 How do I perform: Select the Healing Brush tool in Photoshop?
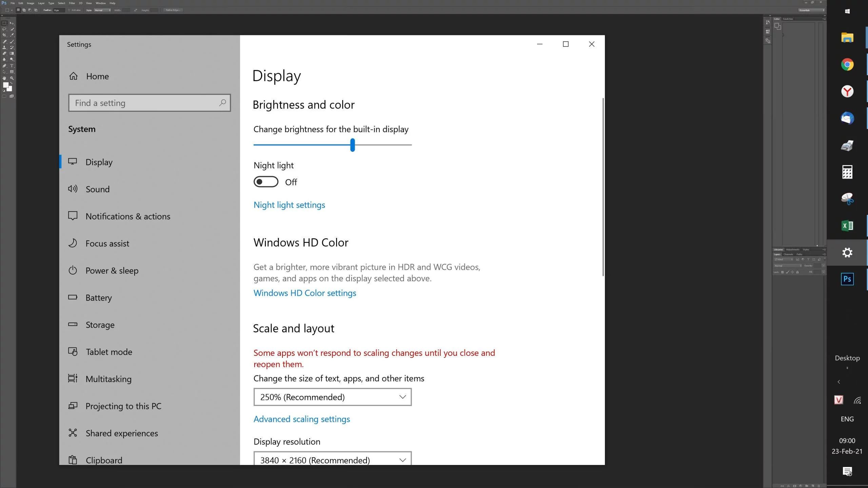4,41
